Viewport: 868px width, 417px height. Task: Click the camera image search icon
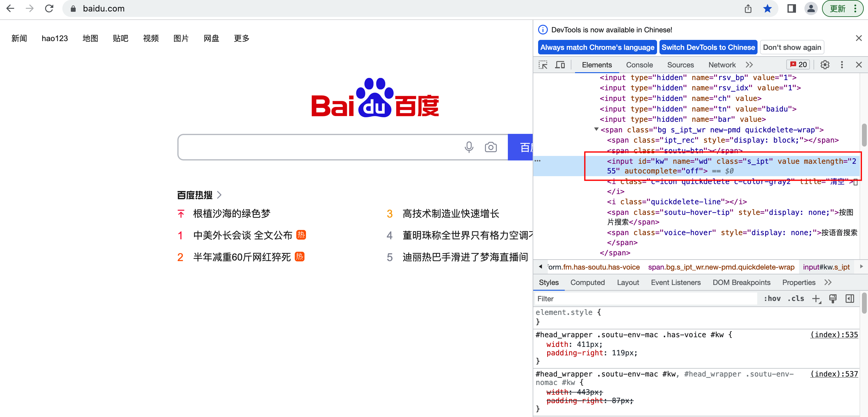491,147
